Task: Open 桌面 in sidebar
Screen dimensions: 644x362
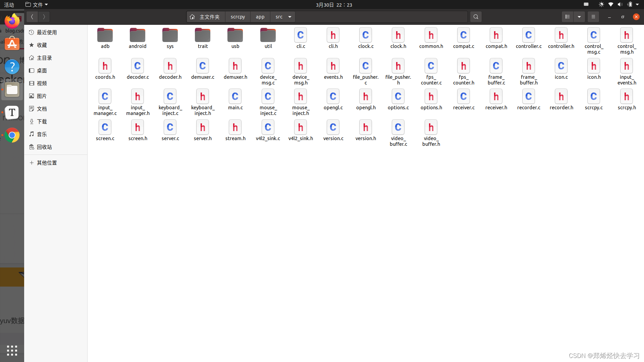Action: click(x=56, y=70)
